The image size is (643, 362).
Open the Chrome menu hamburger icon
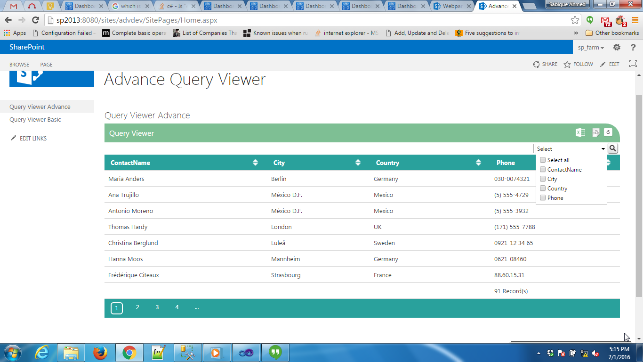point(635,20)
